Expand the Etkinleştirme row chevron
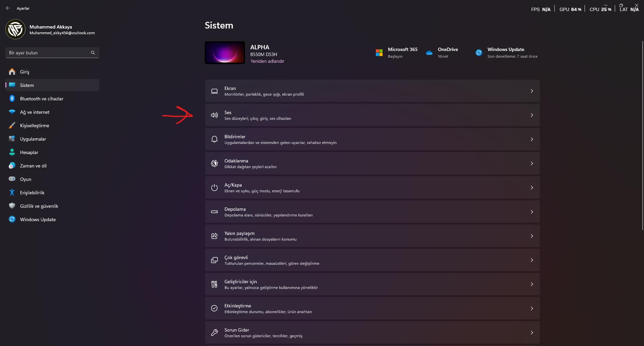Viewport: 644px width, 346px height. [532, 308]
